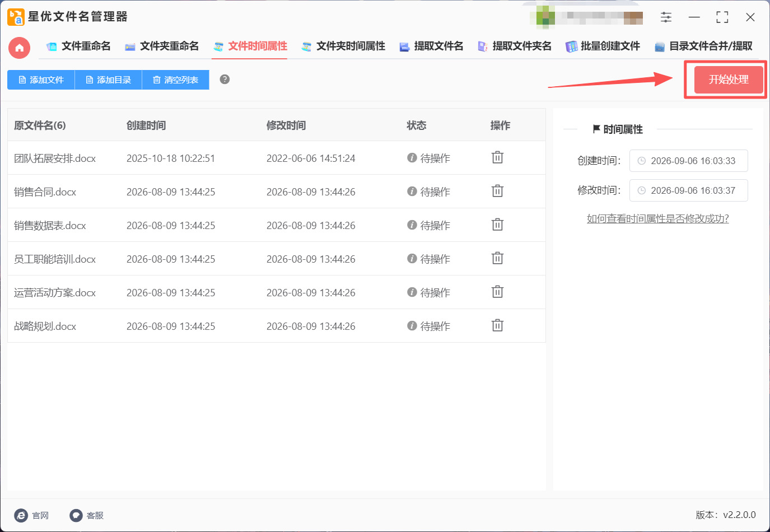Click info icon for 销售合同.docx status
Image resolution: width=770 pixels, height=532 pixels.
pyautogui.click(x=412, y=192)
